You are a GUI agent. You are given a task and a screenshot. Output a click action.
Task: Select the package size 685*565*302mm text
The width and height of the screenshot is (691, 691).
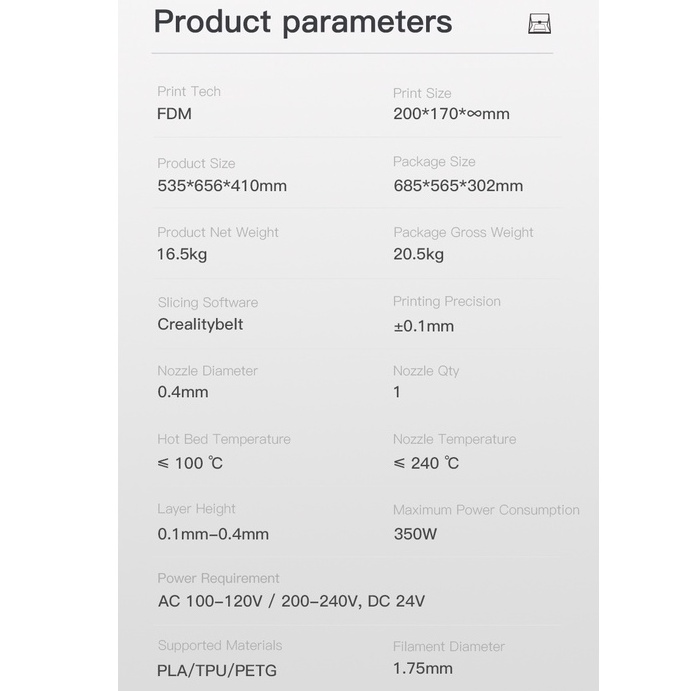click(x=458, y=186)
